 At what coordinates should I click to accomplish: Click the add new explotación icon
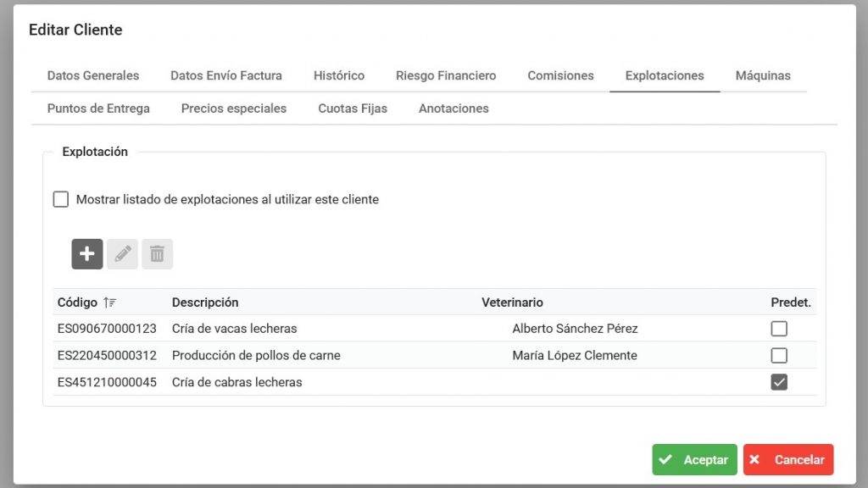click(86, 253)
